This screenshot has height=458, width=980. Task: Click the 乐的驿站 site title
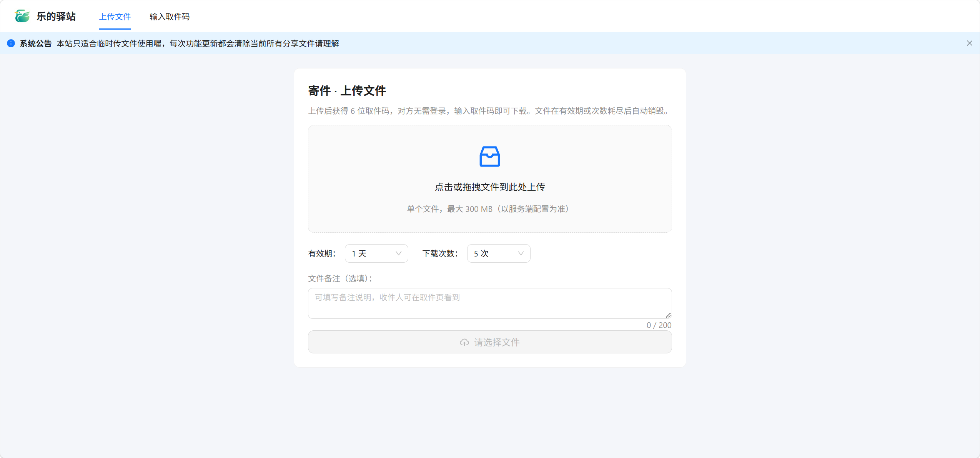click(x=56, y=16)
